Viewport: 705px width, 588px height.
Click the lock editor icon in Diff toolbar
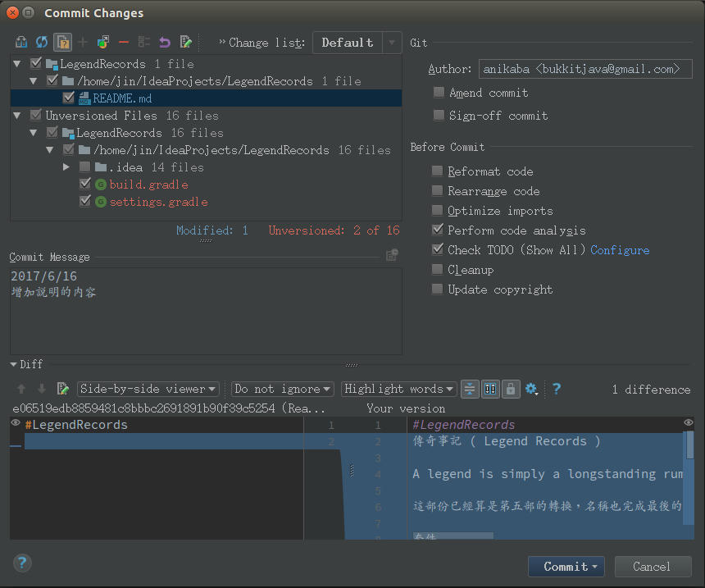coord(511,389)
